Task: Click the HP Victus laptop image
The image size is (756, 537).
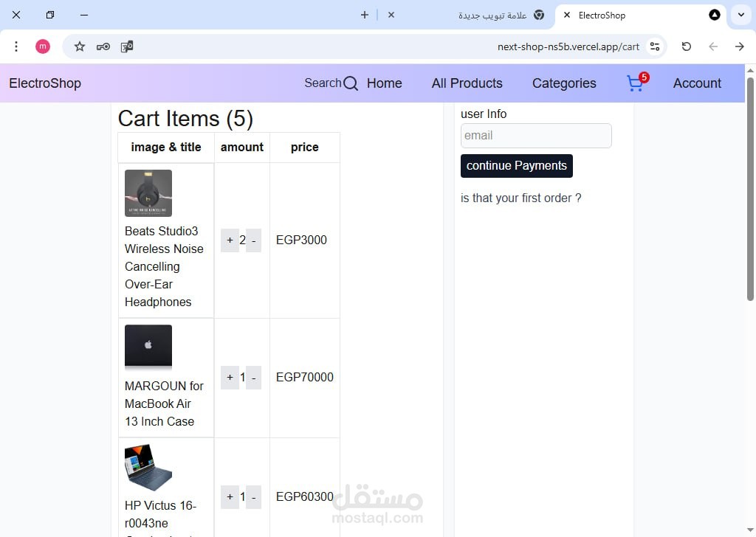Action: pyautogui.click(x=148, y=467)
